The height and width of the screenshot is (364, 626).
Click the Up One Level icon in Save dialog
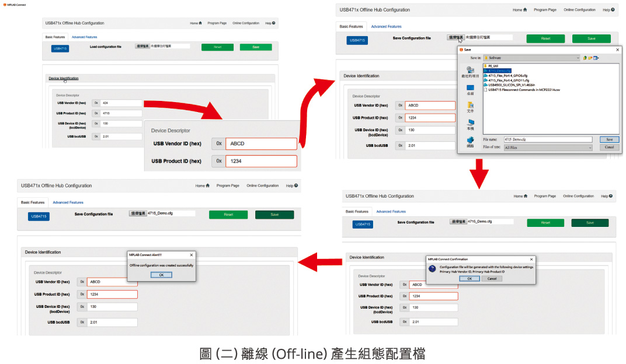585,58
